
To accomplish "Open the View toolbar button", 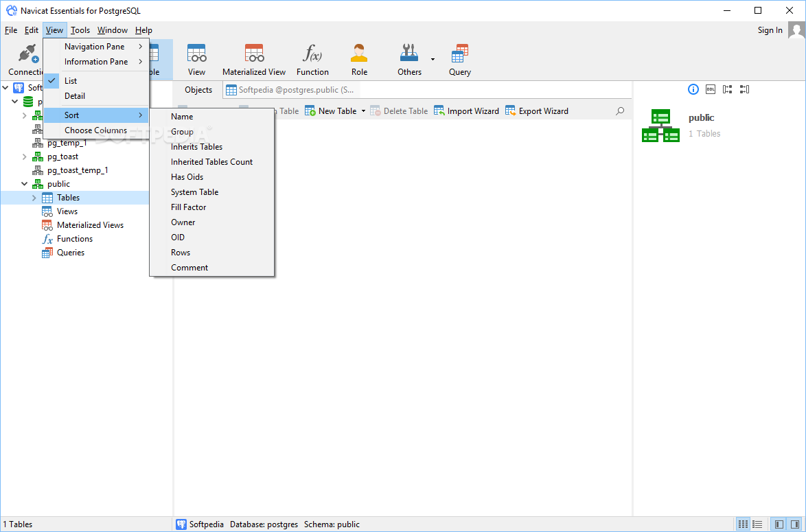I will (196, 60).
